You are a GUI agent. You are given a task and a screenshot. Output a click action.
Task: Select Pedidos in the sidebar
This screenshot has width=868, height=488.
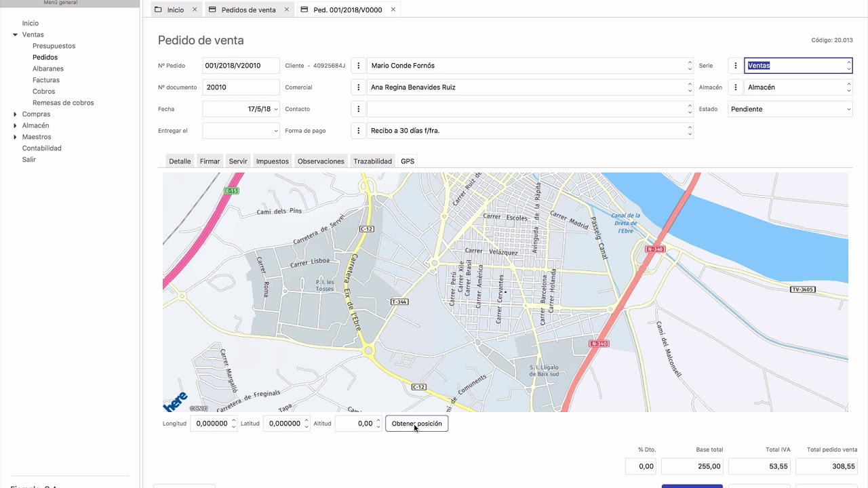click(x=45, y=58)
